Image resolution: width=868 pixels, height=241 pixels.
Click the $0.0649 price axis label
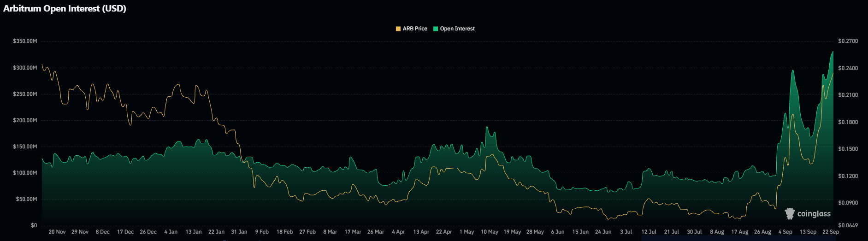[848, 225]
